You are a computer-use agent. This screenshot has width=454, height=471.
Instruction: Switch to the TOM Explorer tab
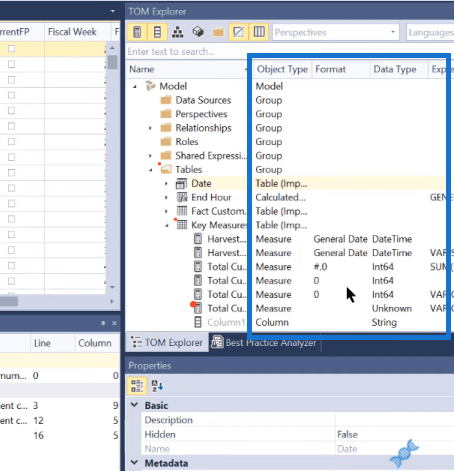[167, 342]
